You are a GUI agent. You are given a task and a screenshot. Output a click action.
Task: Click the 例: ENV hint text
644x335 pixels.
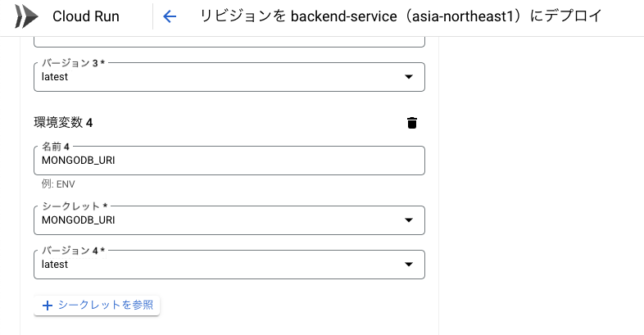(x=58, y=184)
